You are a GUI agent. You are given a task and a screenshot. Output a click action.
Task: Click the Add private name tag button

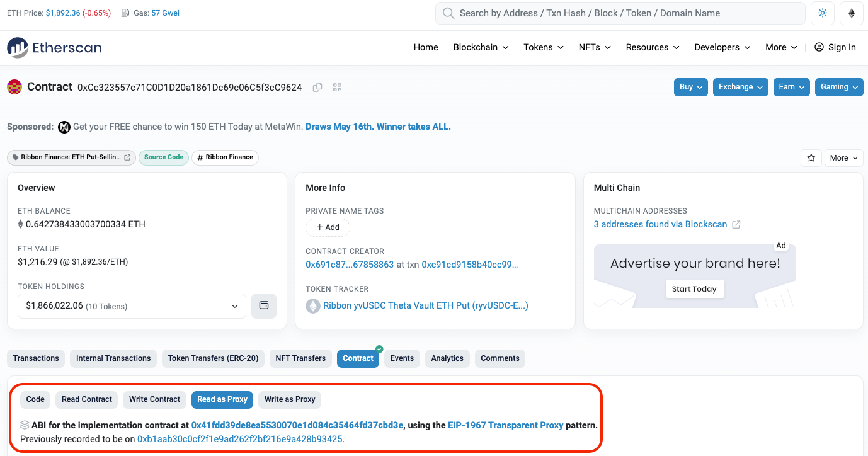coord(328,227)
